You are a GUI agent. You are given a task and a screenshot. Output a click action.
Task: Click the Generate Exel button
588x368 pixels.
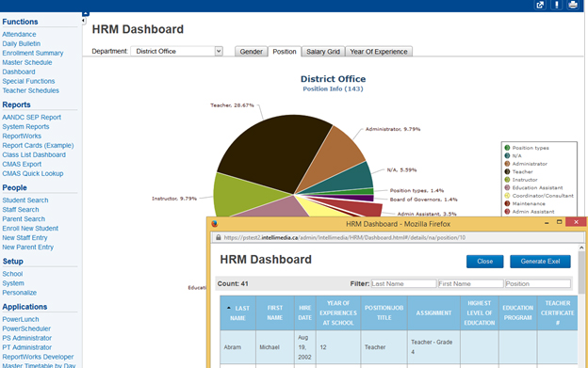(540, 262)
